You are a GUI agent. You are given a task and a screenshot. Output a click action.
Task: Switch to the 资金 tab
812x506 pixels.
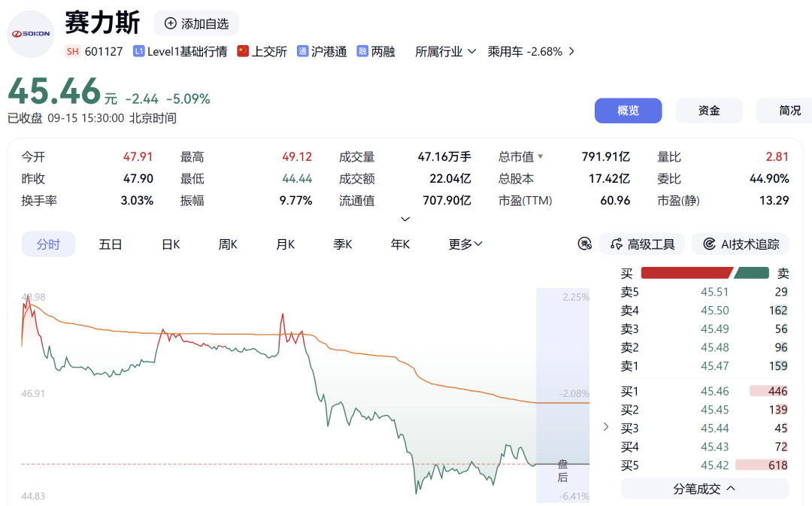point(709,111)
